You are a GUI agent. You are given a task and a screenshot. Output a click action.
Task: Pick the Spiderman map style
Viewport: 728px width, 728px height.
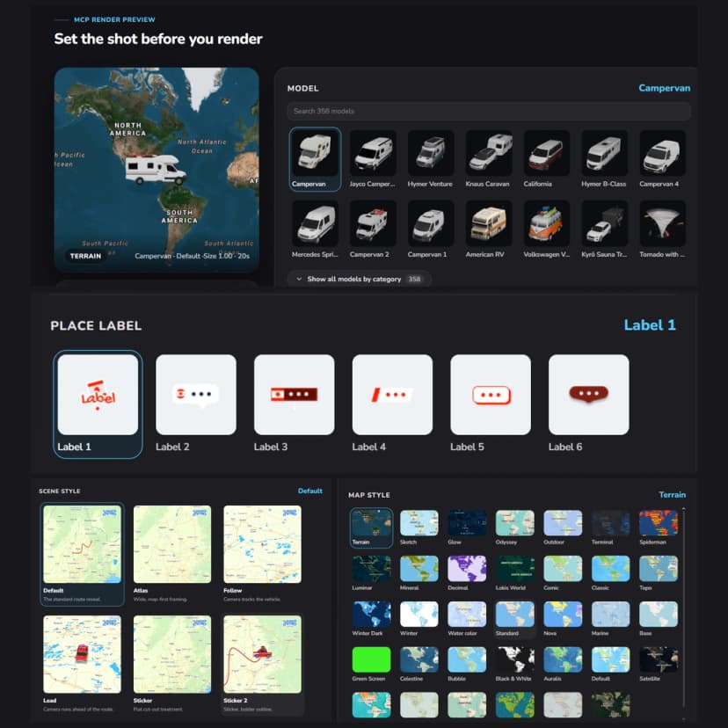click(x=659, y=523)
